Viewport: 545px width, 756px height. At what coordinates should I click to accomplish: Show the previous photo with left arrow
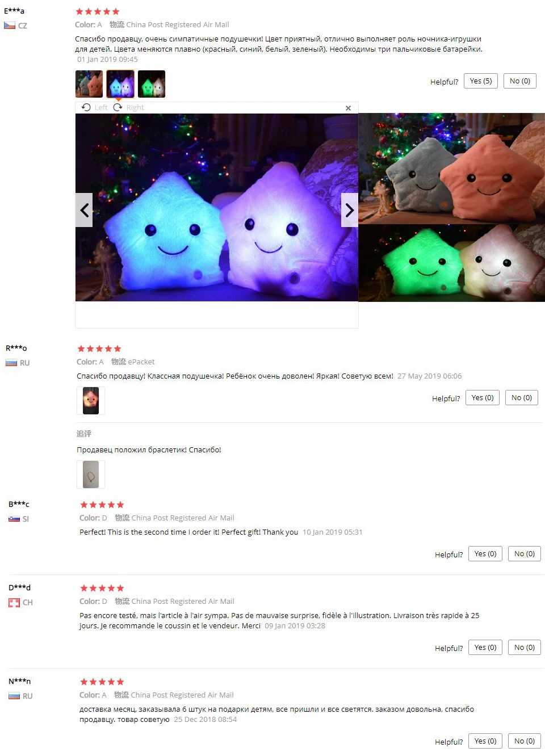(84, 210)
